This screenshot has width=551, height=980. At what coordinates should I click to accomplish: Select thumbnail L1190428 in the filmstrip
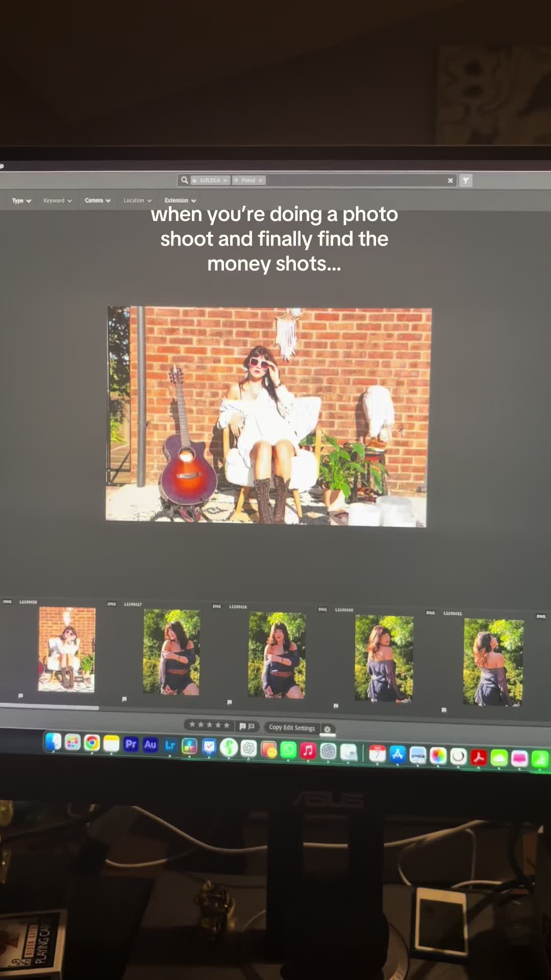[x=277, y=655]
